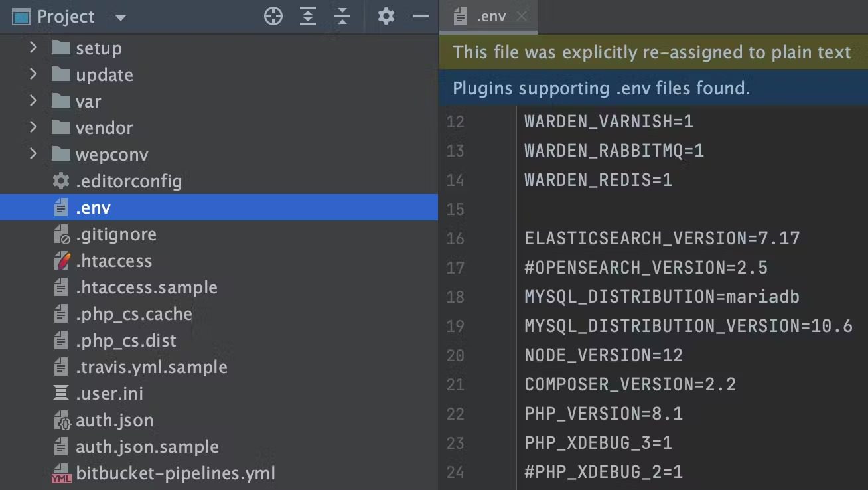
Task: Expand the setup folder
Action: pyautogui.click(x=33, y=48)
